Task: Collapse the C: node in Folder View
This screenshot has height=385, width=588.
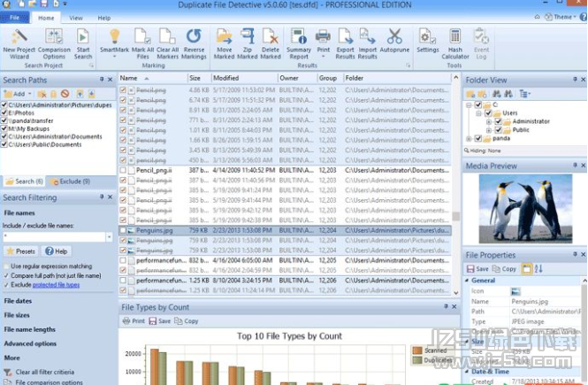Action: pos(469,104)
